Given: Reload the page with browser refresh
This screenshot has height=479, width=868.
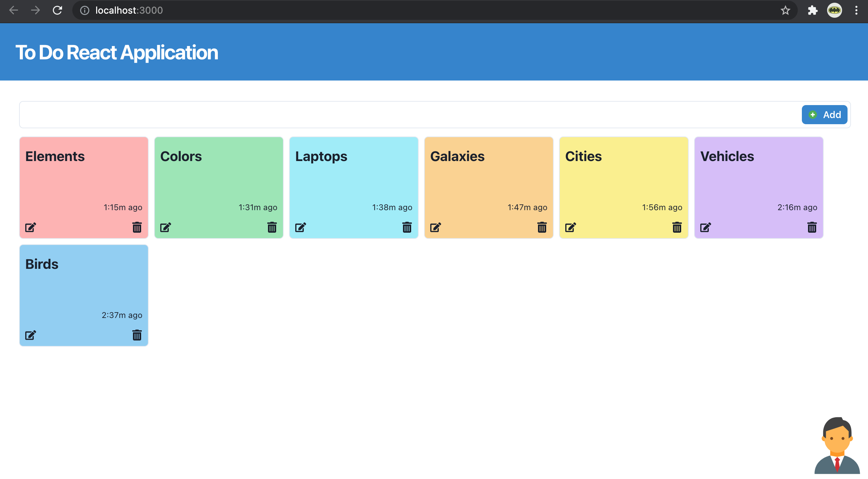Looking at the screenshot, I should [x=57, y=10].
